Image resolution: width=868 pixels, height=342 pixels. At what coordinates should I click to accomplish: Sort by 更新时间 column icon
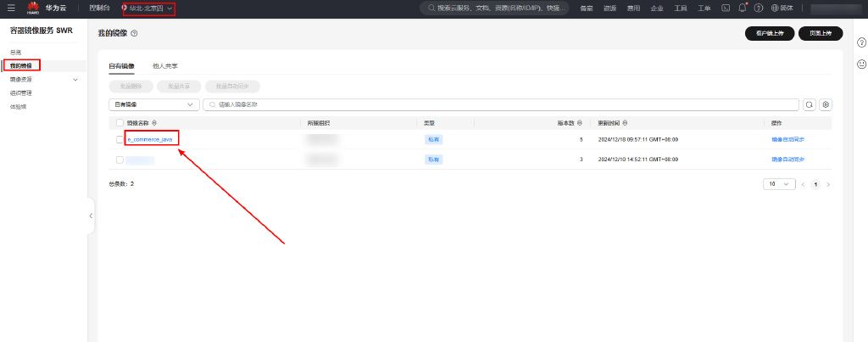625,123
